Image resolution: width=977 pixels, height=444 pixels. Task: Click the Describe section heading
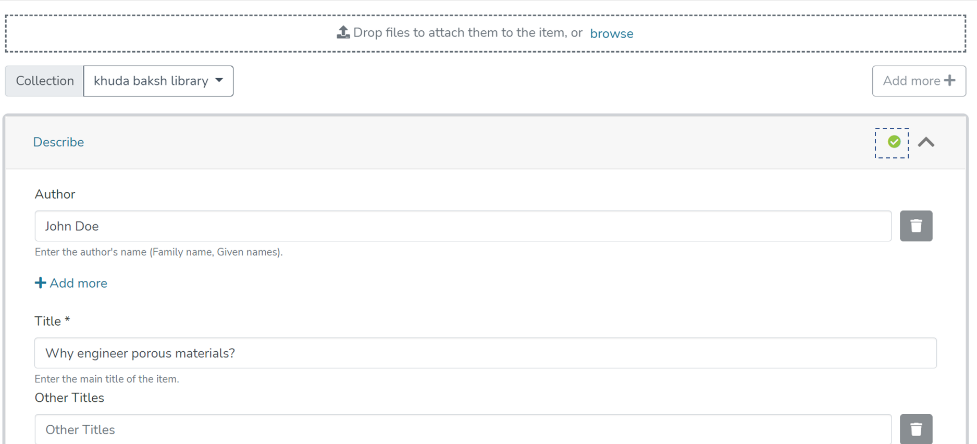[x=59, y=142]
